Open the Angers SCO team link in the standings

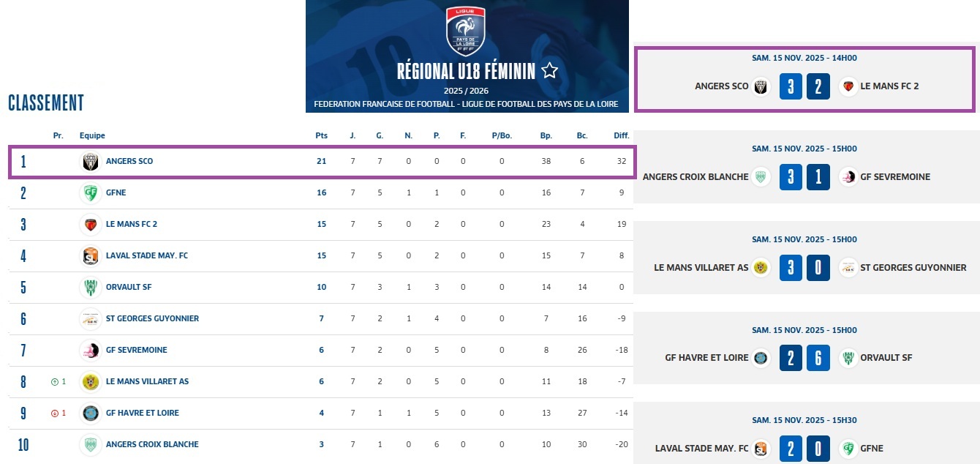129,161
